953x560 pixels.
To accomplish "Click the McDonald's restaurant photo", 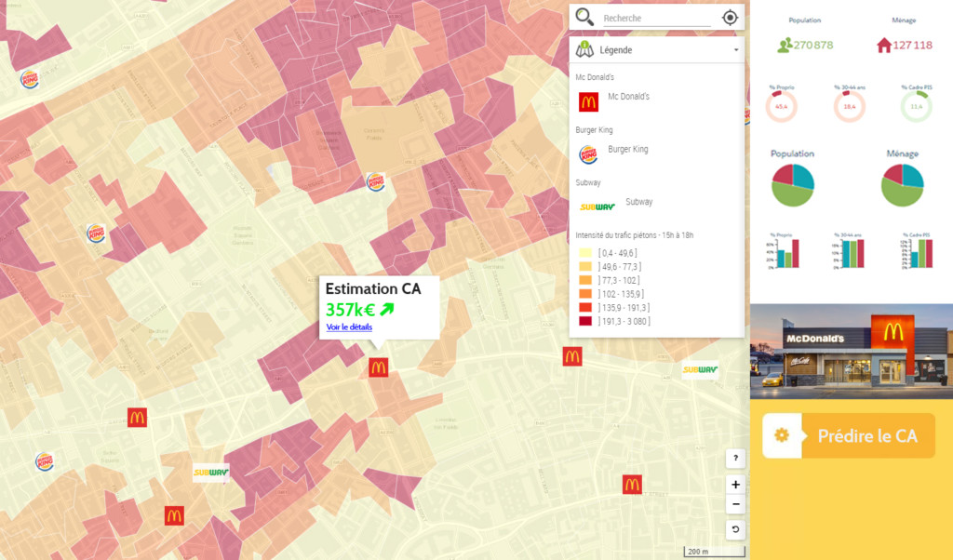I will point(851,351).
